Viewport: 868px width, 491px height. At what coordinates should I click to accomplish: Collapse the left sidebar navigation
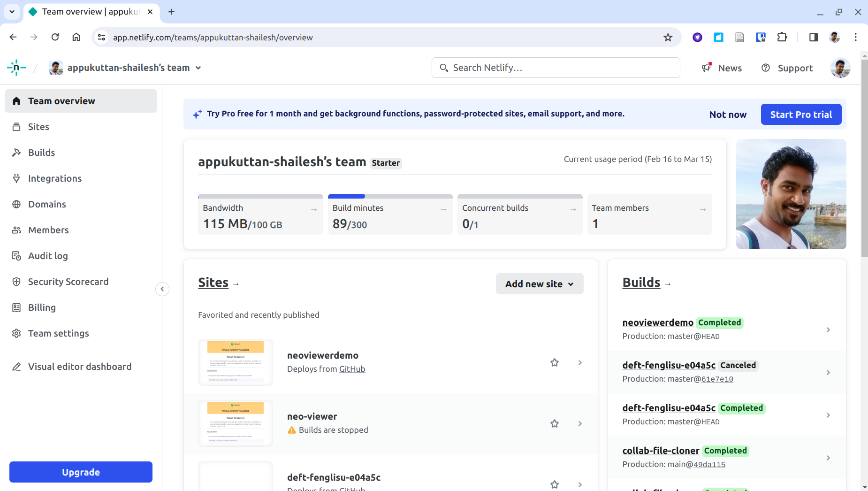tap(162, 289)
